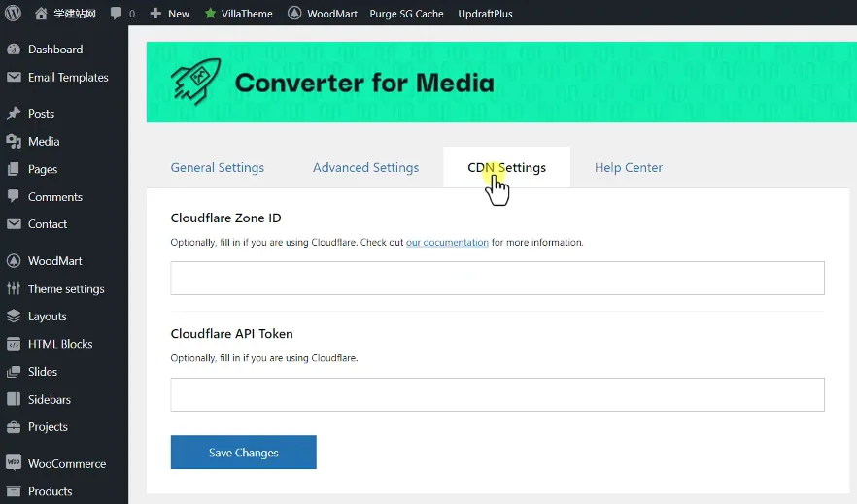857x504 pixels.
Task: Click Projects briefcase icon
Action: (14, 427)
